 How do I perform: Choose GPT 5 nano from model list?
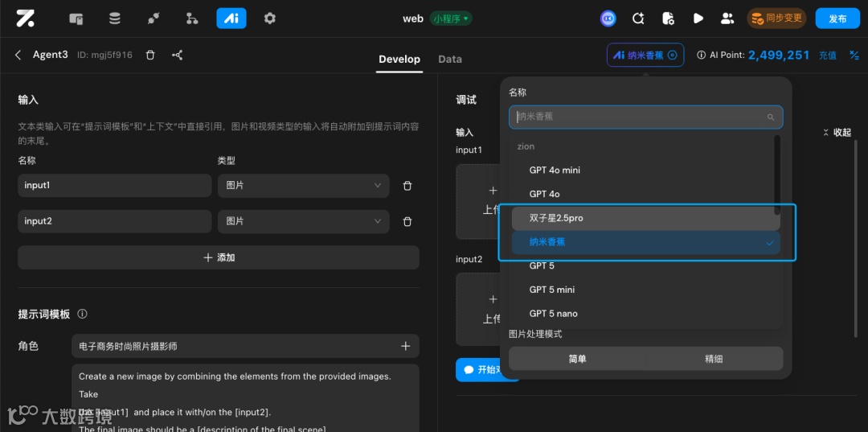coord(645,314)
